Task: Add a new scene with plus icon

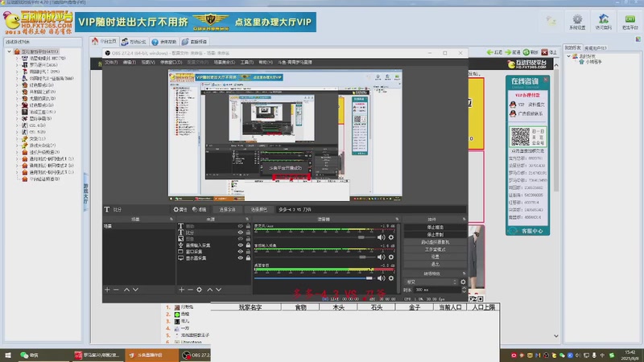Action: [x=107, y=290]
